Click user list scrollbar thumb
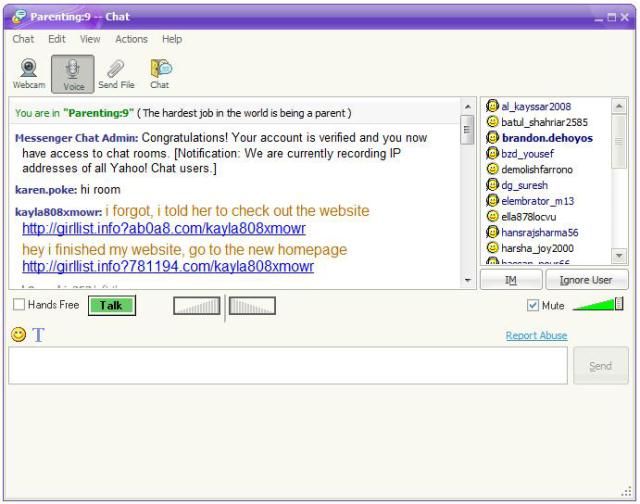The width and height of the screenshot is (640, 504). [619, 141]
